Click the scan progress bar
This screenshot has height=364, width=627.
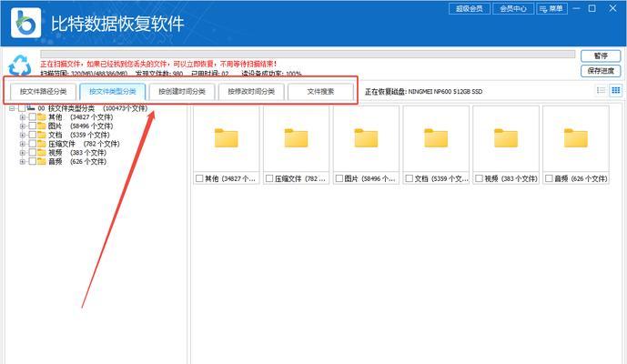coord(308,54)
